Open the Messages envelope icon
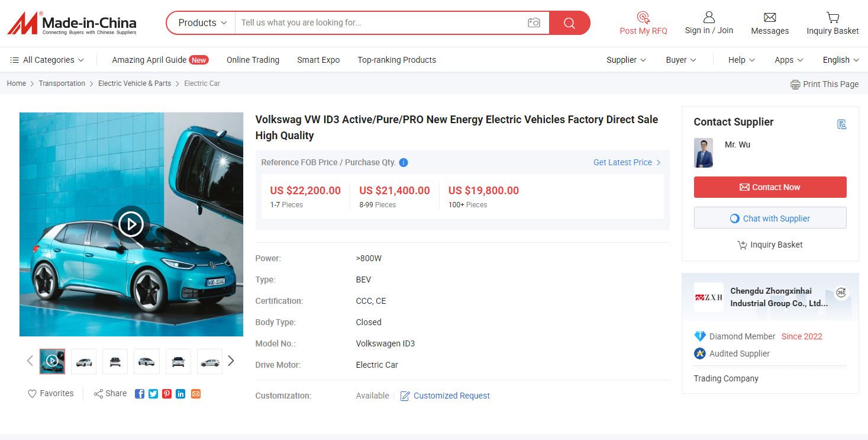868x440 pixels. coord(770,17)
